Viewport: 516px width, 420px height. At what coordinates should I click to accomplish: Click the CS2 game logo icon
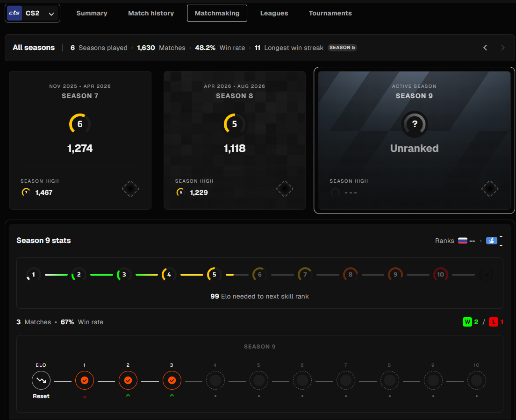pyautogui.click(x=14, y=13)
